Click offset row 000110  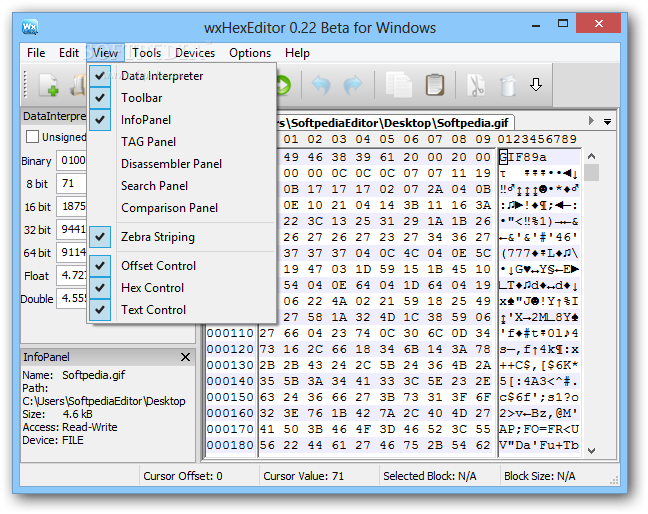[230, 333]
